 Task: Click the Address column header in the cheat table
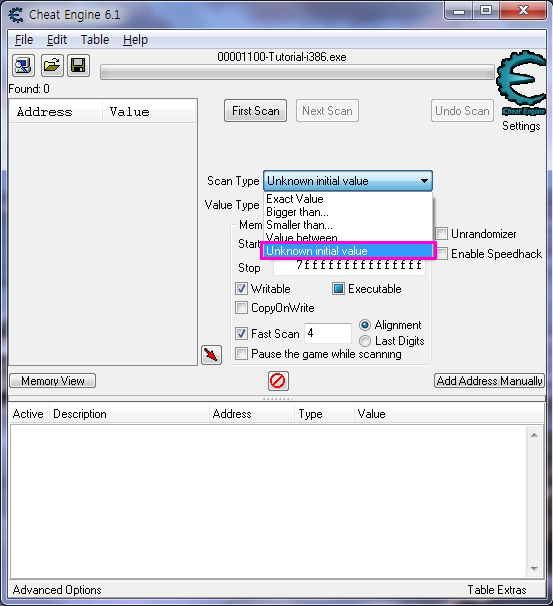pyautogui.click(x=252, y=414)
